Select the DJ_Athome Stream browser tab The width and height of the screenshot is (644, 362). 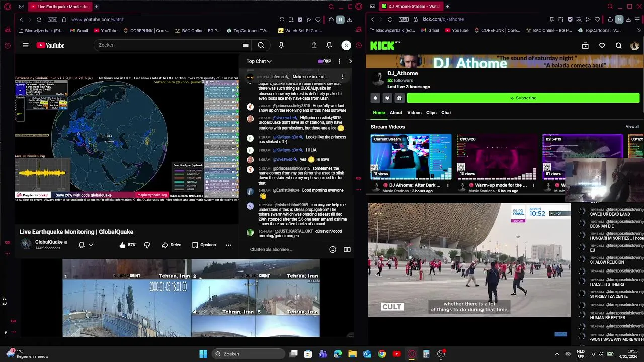410,7
